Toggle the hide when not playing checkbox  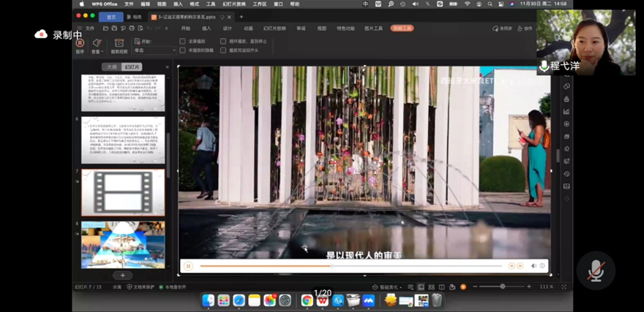point(183,50)
